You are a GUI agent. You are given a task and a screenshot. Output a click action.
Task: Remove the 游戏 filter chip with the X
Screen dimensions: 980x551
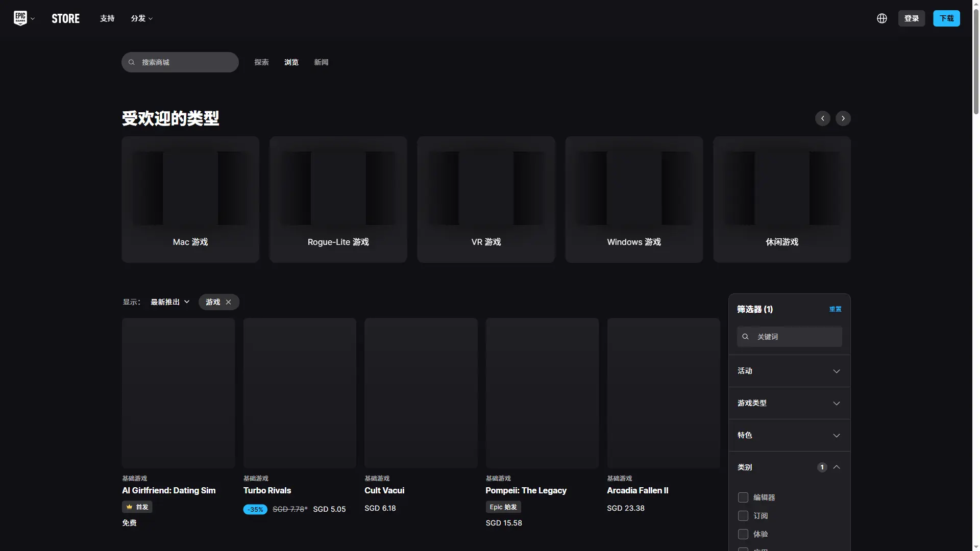coord(229,302)
